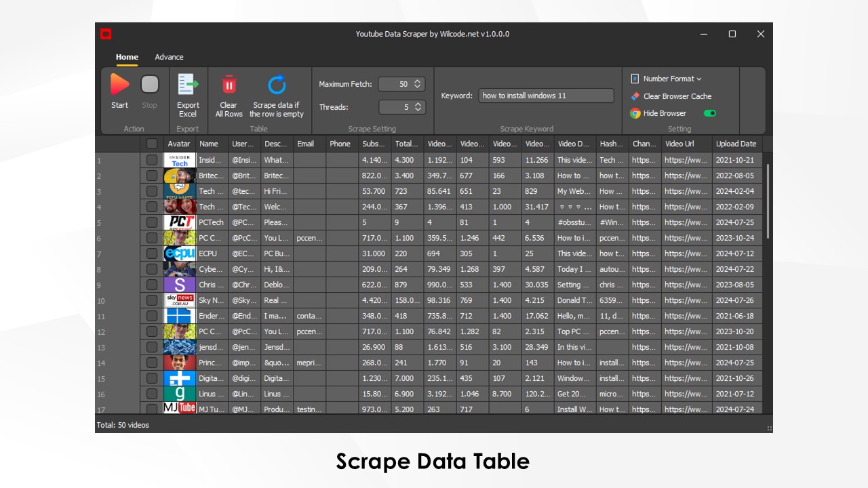
Task: Check the Insider Tech row checkbox
Action: click(152, 160)
